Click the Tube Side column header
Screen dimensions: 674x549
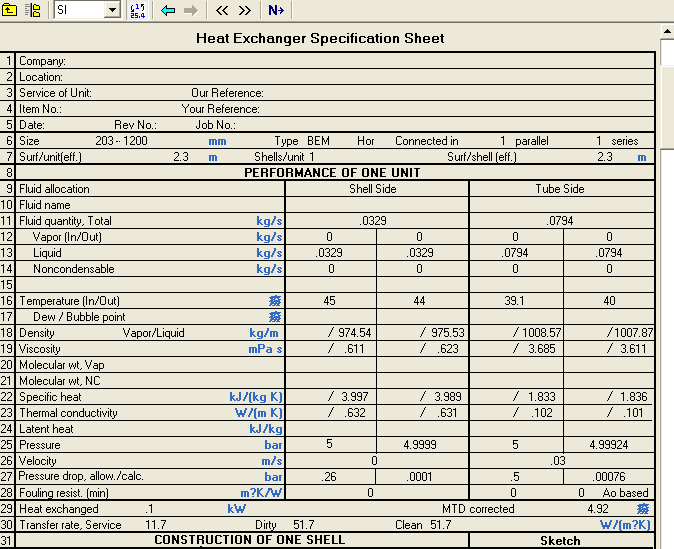[x=560, y=189]
